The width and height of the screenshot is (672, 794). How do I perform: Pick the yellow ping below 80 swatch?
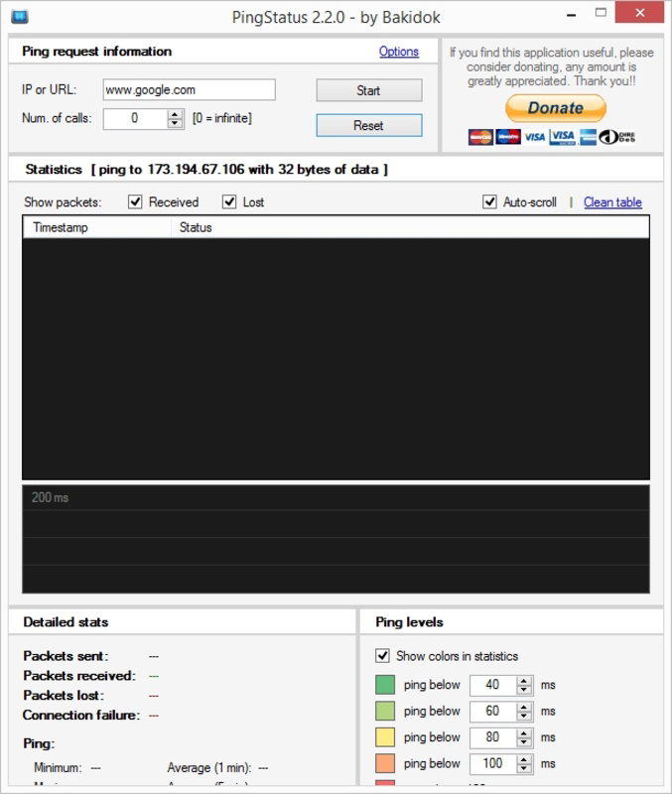click(385, 737)
